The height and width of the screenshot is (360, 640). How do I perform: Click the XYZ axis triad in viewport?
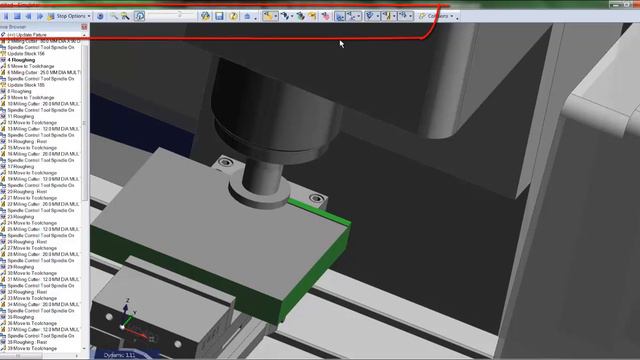tap(134, 321)
